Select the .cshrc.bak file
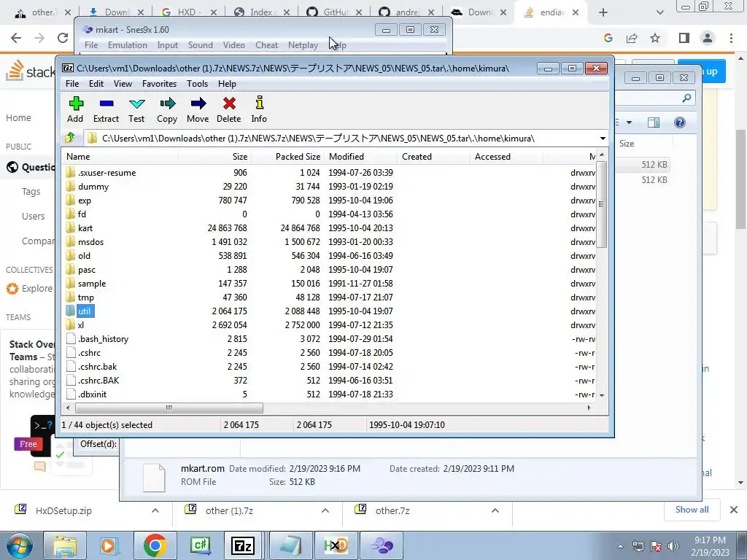The image size is (747, 560). (x=97, y=367)
